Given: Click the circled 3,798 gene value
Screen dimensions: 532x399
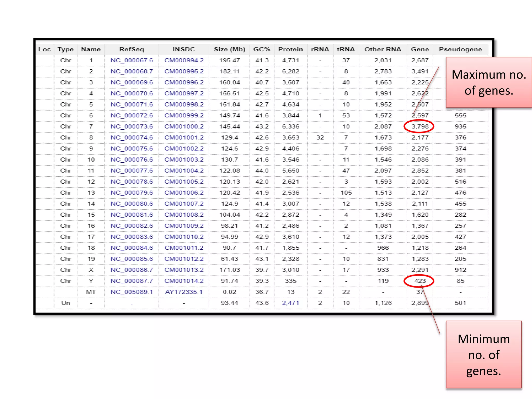Looking at the screenshot, I should point(420,127).
